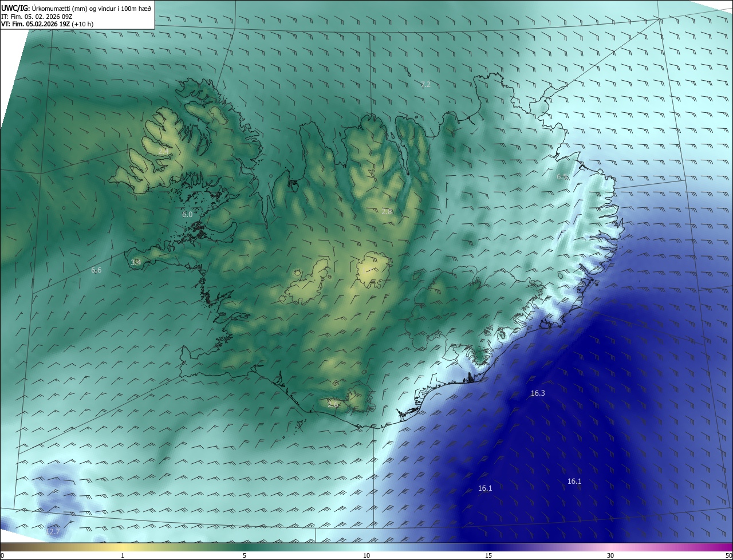The height and width of the screenshot is (560, 733).
Task: Click the 6.0 value label on the map
Action: point(187,214)
